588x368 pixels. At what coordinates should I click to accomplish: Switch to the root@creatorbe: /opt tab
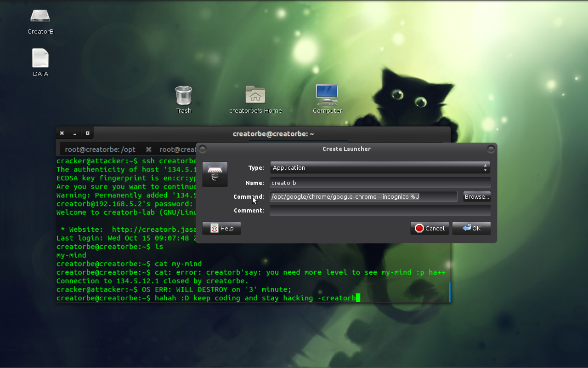[100, 149]
